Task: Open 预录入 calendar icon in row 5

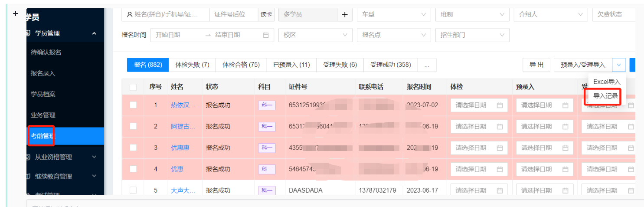Action: 565,190
